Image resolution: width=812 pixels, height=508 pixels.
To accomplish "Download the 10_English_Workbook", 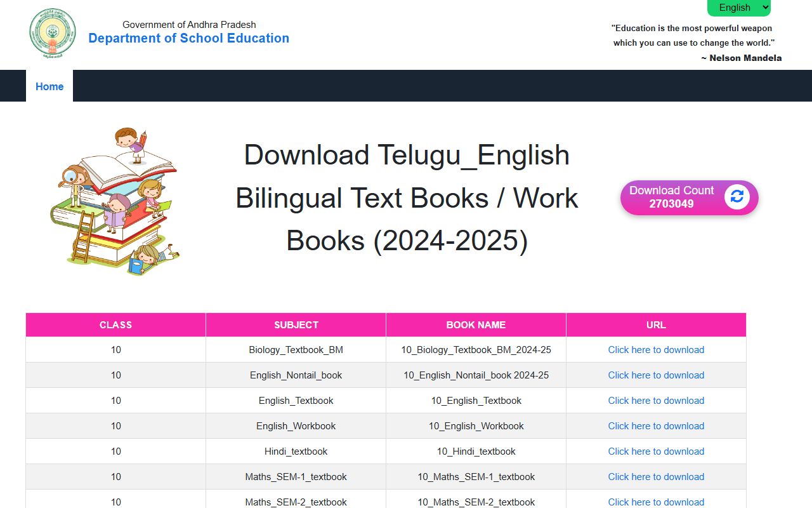I will click(656, 426).
